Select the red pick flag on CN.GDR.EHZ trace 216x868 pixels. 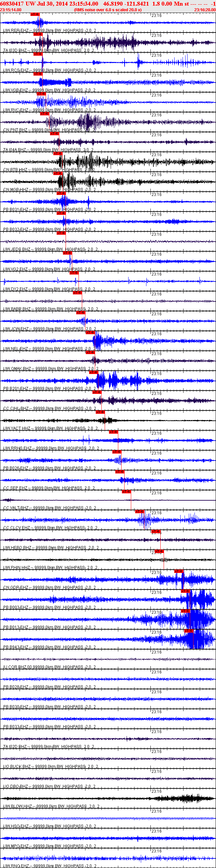click(179, 571)
